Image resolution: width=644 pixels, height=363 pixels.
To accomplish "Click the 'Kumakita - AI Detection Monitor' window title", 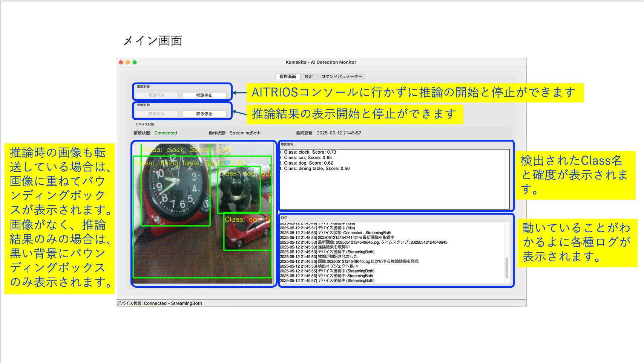I will coord(321,63).
